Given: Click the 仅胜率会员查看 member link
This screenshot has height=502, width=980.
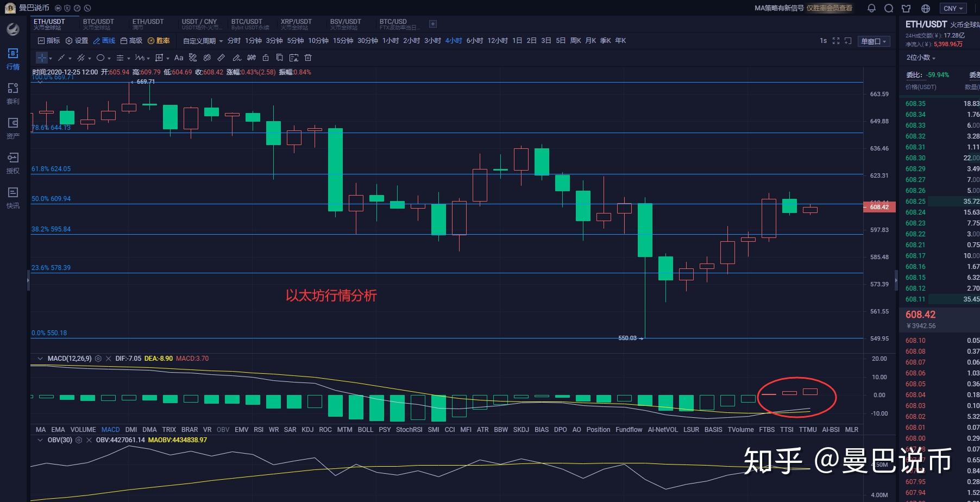Looking at the screenshot, I should [830, 8].
